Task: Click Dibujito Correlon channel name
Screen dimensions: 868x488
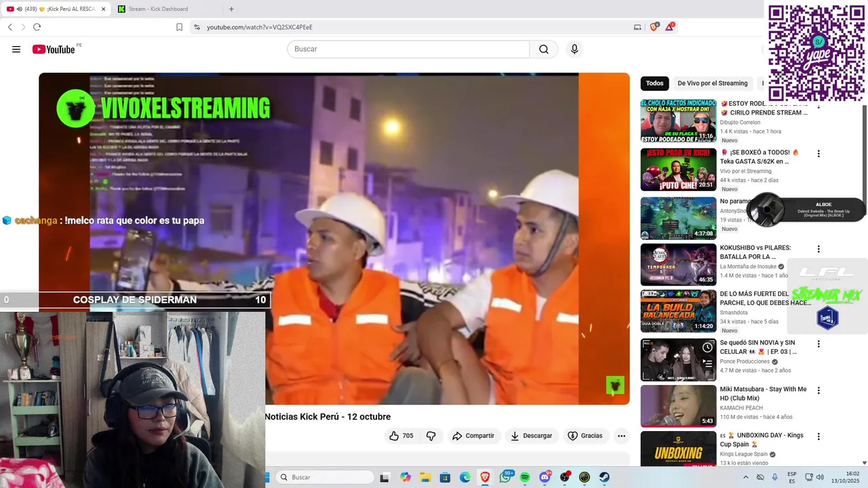Action: [740, 123]
